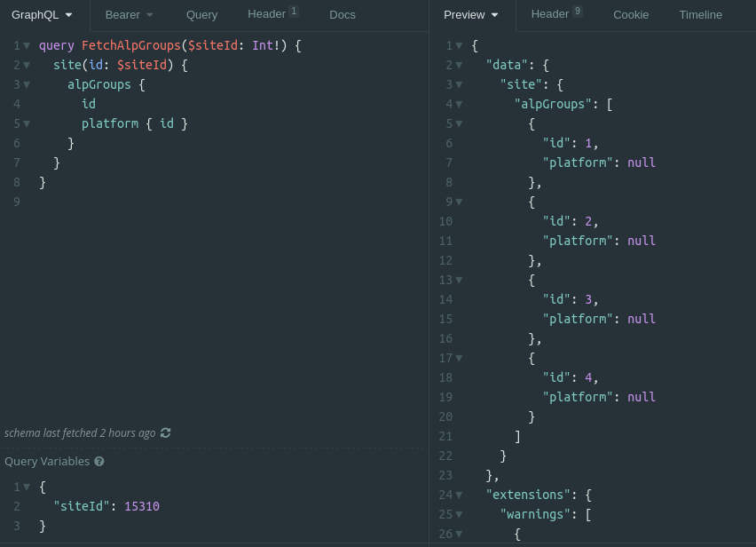Click the siteId value 15310
Viewport: 756px width, 547px height.
point(142,506)
